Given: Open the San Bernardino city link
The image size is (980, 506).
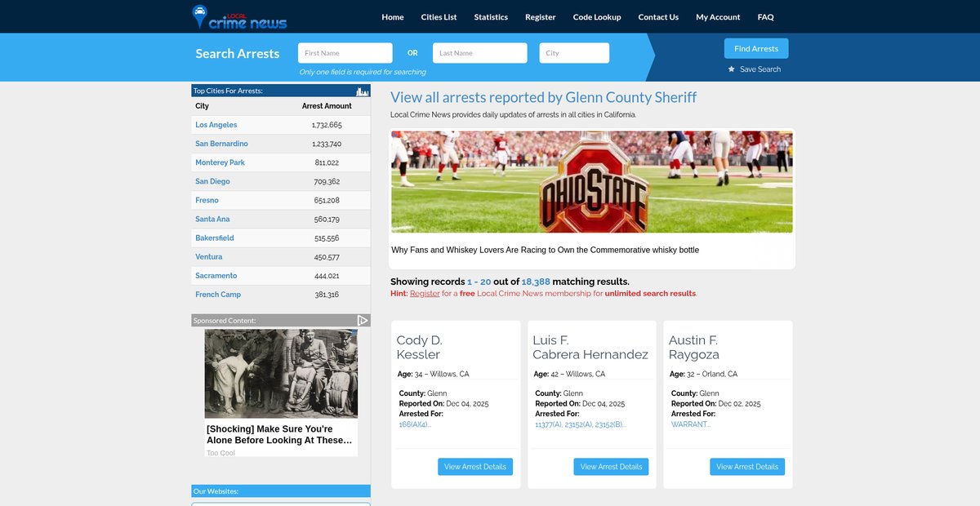Looking at the screenshot, I should (221, 144).
